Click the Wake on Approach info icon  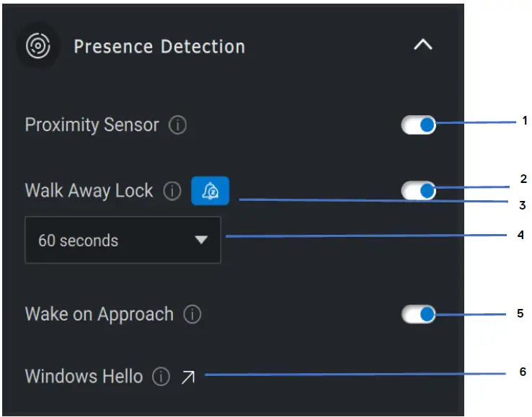[x=192, y=315]
